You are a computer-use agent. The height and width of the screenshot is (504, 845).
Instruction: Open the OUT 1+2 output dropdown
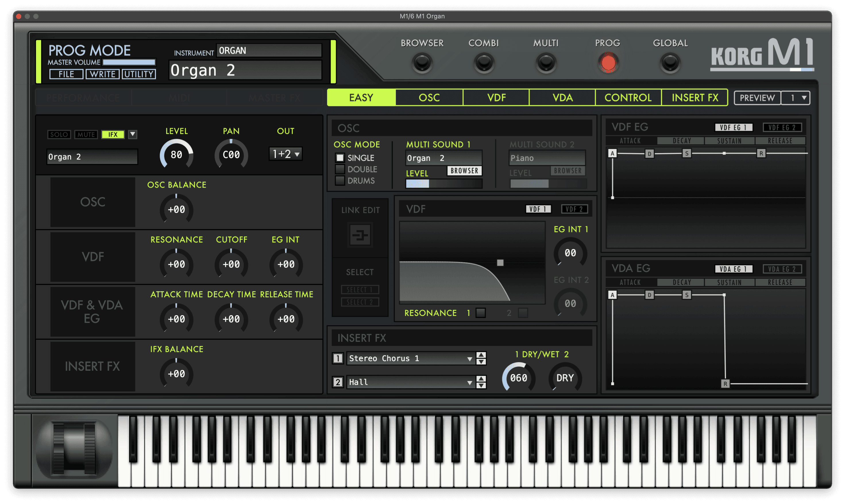(286, 154)
